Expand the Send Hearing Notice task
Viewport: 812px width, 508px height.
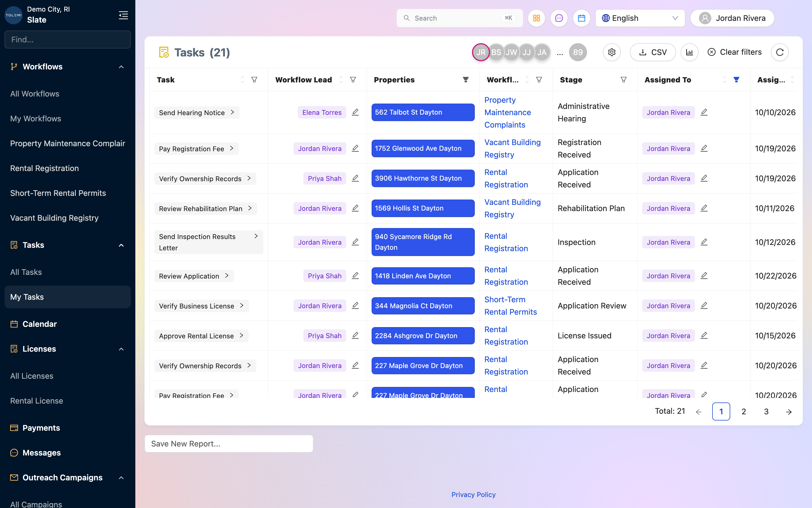click(232, 112)
